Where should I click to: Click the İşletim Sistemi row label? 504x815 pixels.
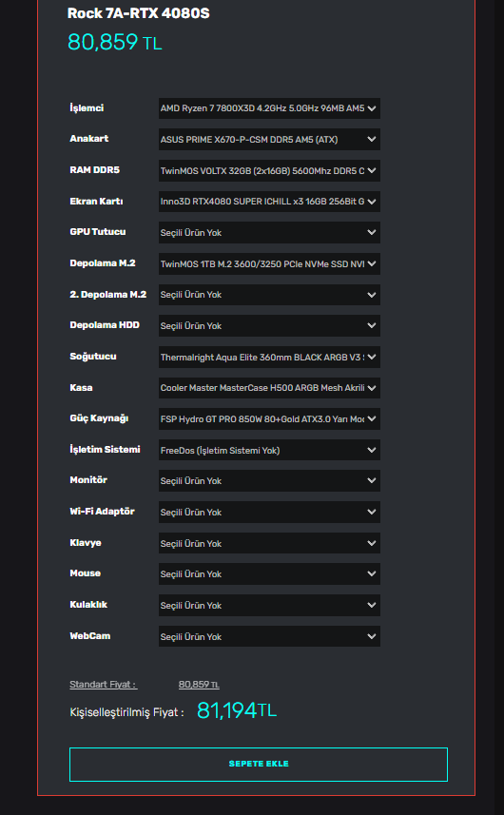pyautogui.click(x=105, y=449)
